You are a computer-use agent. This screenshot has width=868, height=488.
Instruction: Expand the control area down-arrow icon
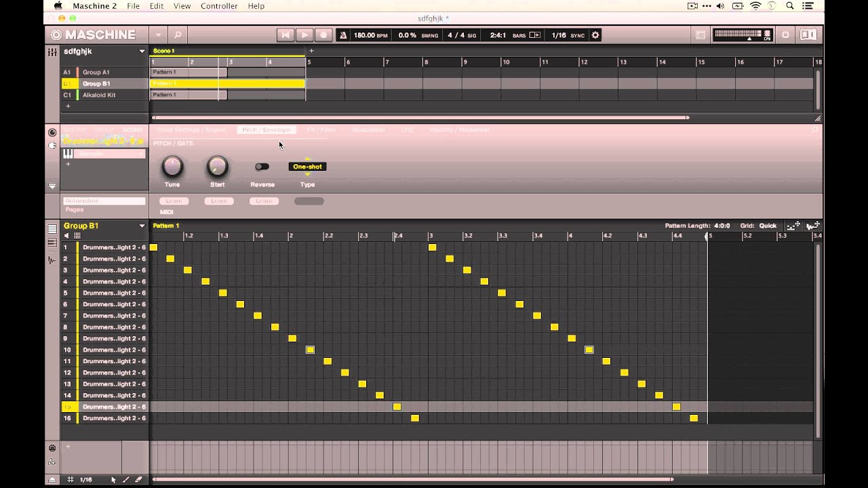[52, 186]
